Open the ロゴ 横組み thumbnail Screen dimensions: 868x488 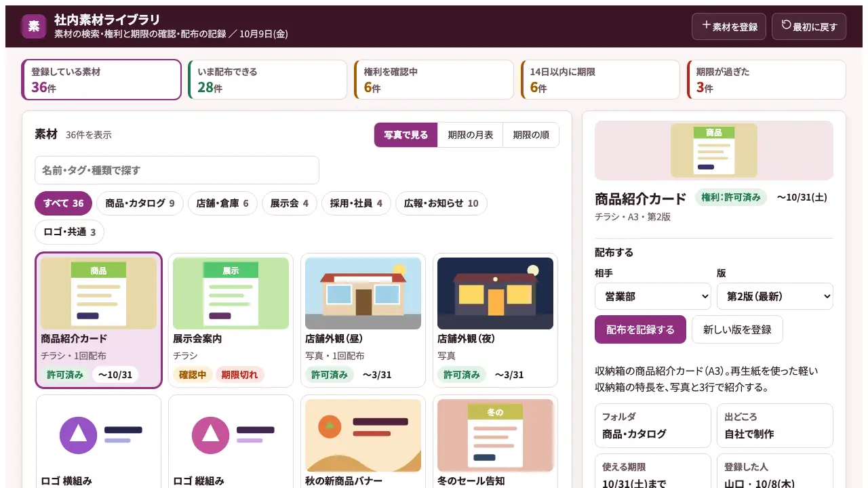[98, 435]
